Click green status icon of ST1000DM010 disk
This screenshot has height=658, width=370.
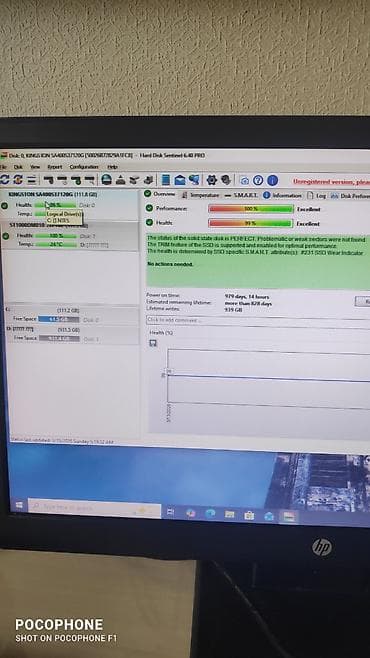(5, 236)
